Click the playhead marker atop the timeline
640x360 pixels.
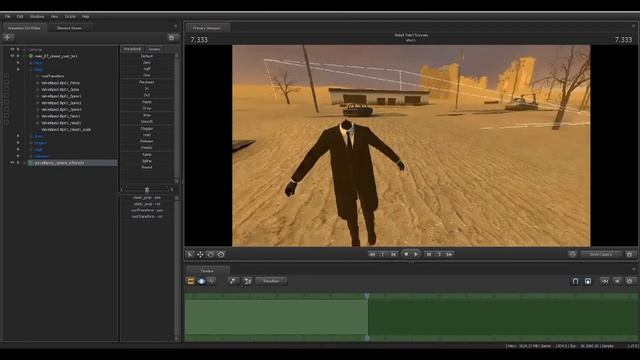tap(367, 296)
